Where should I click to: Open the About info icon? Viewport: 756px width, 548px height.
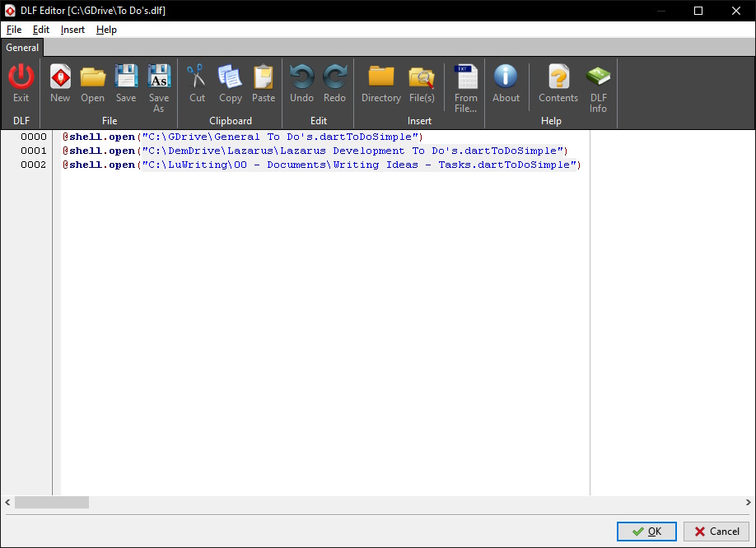506,77
